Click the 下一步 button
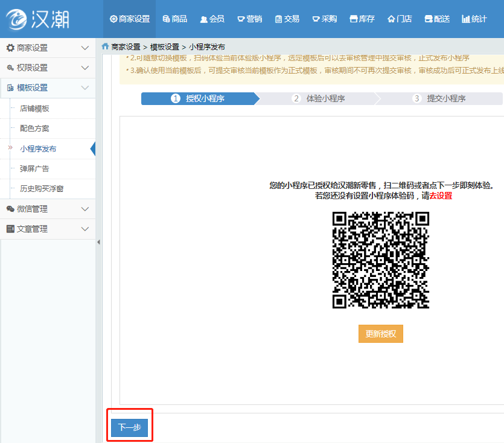Viewport: 504px width, 443px height. coord(130,427)
